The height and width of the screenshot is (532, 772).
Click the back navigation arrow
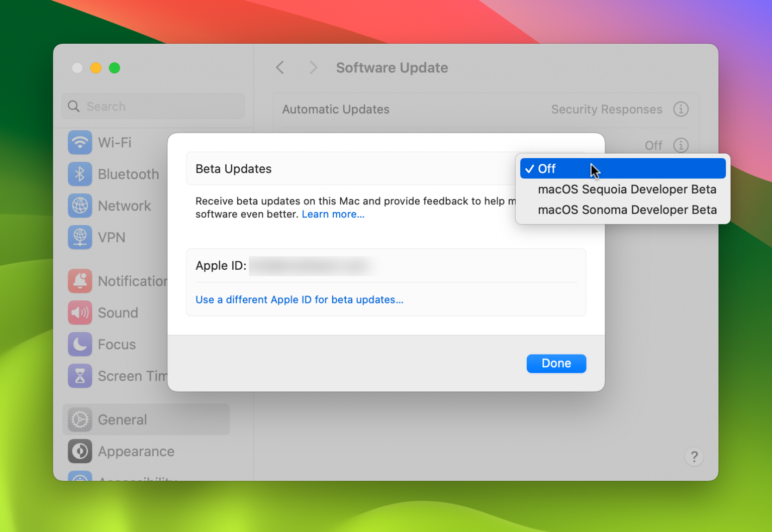click(280, 67)
